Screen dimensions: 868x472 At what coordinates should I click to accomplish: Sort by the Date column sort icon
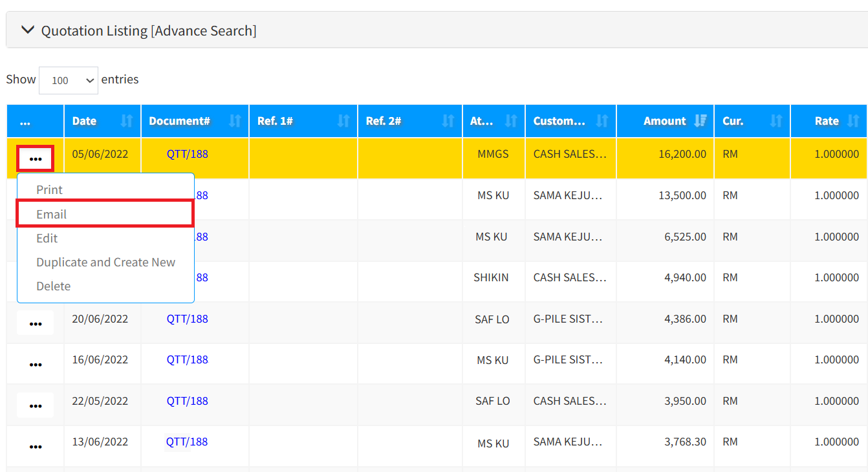(x=127, y=121)
